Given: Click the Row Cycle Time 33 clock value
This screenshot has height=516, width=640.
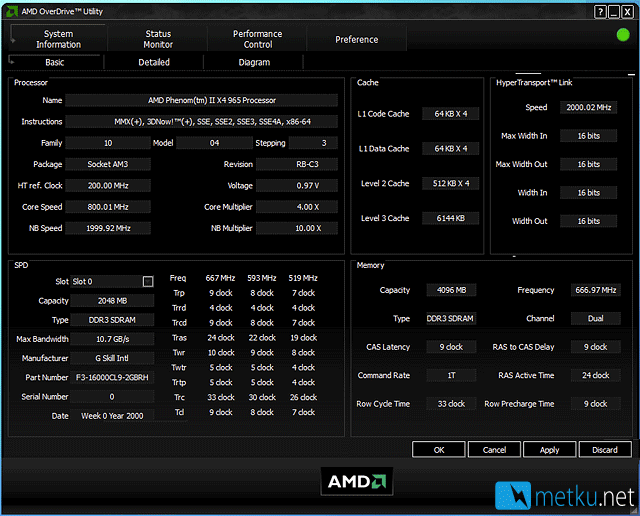Looking at the screenshot, I should (x=451, y=404).
